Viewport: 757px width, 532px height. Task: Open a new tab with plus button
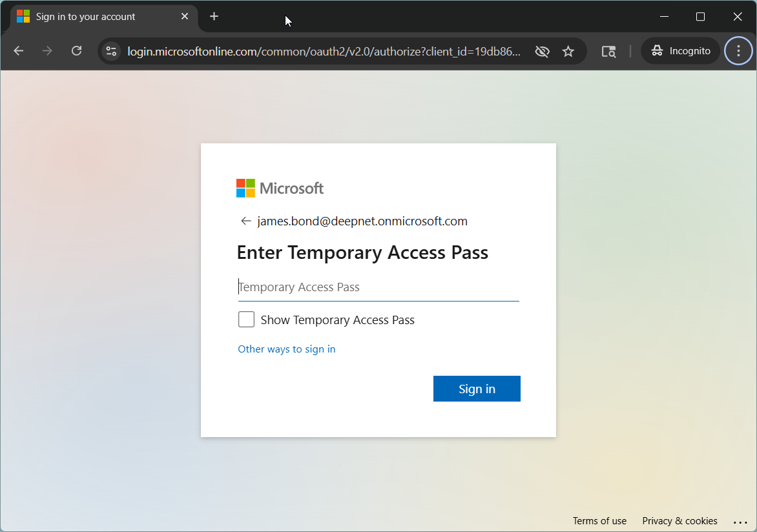pos(214,16)
